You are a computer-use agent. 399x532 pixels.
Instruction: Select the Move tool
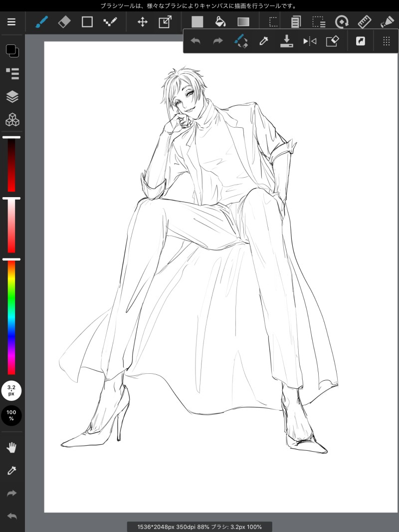[x=142, y=22]
